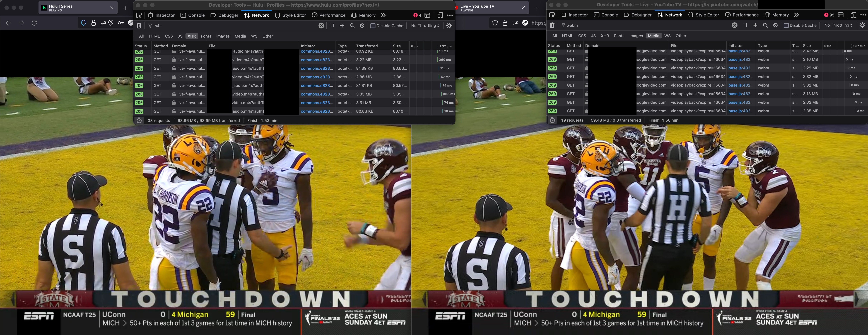This screenshot has height=335, width=868.
Task: Open Debugger tab in Hulu DevTools
Action: [x=224, y=15]
